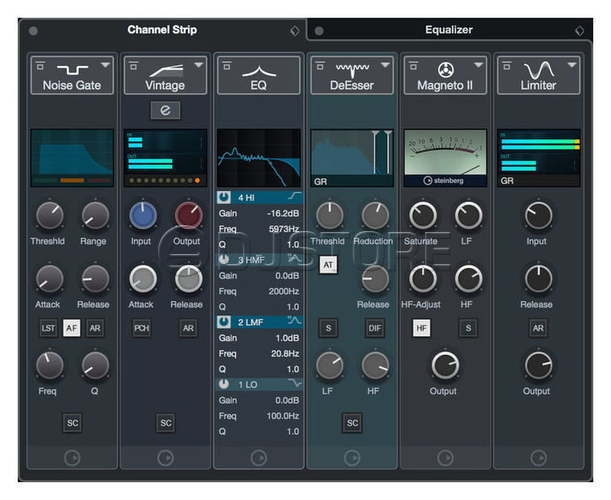Viewport: 611px width, 500px height.
Task: Click the Noise Gate SC side-chain button
Action: [72, 423]
